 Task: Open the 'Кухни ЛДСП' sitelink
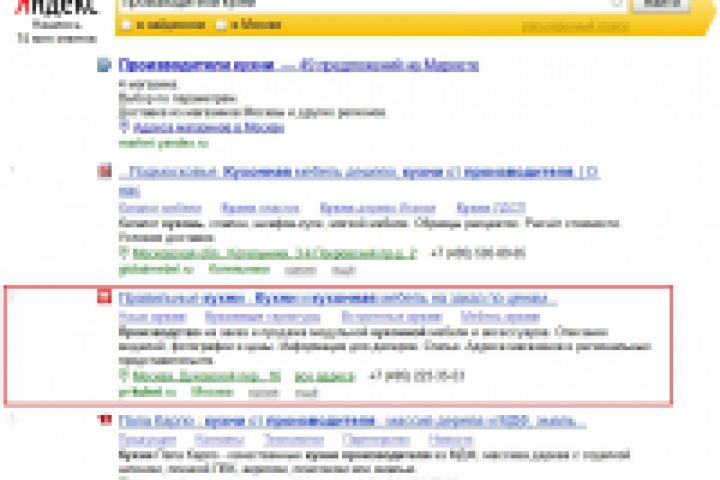click(x=491, y=208)
